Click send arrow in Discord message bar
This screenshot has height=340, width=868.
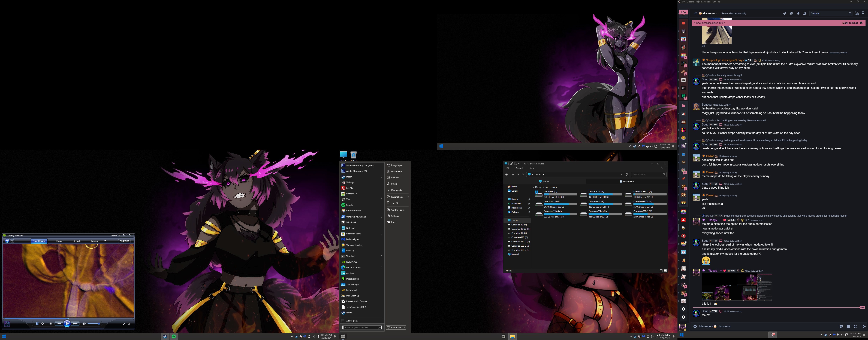pos(864,326)
